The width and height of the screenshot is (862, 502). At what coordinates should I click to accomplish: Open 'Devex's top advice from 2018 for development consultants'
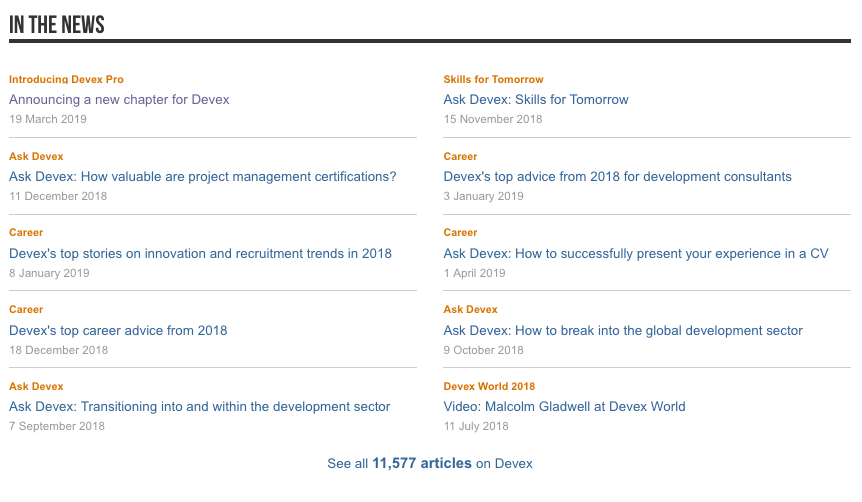617,176
